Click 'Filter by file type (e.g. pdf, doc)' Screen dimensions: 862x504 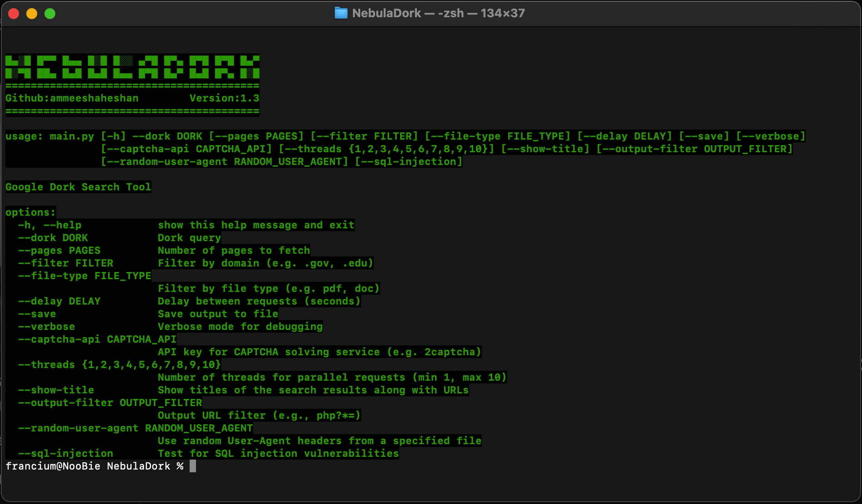tap(269, 288)
